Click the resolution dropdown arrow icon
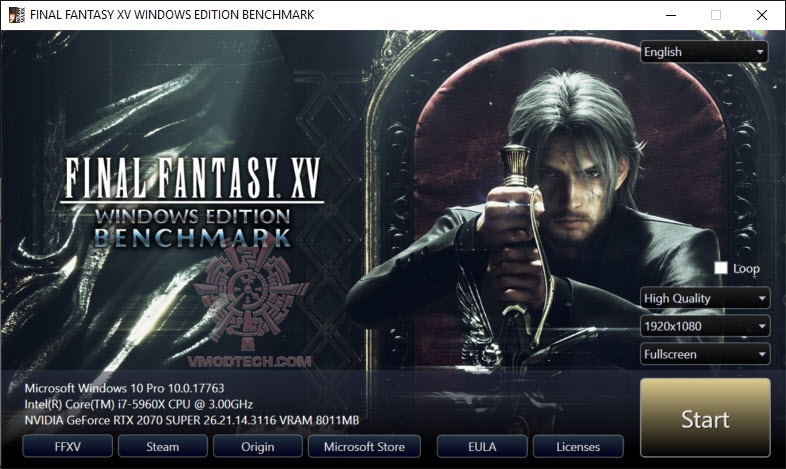The height and width of the screenshot is (469, 786). click(762, 326)
